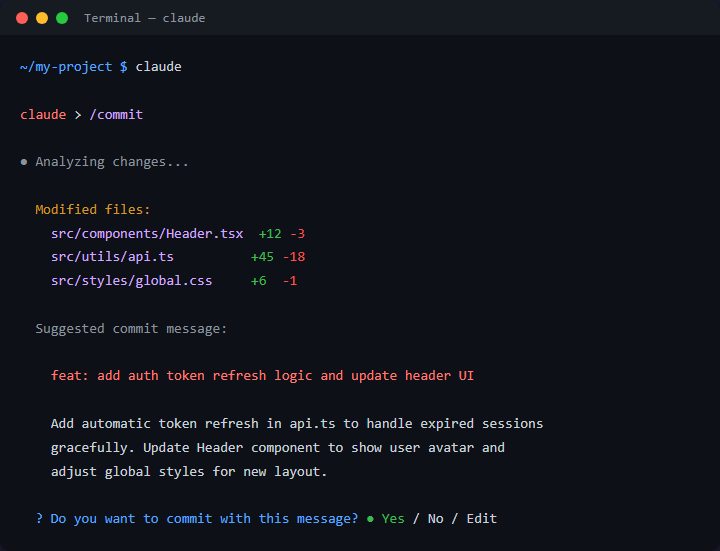Click the $ shell prompt symbol

tap(124, 67)
